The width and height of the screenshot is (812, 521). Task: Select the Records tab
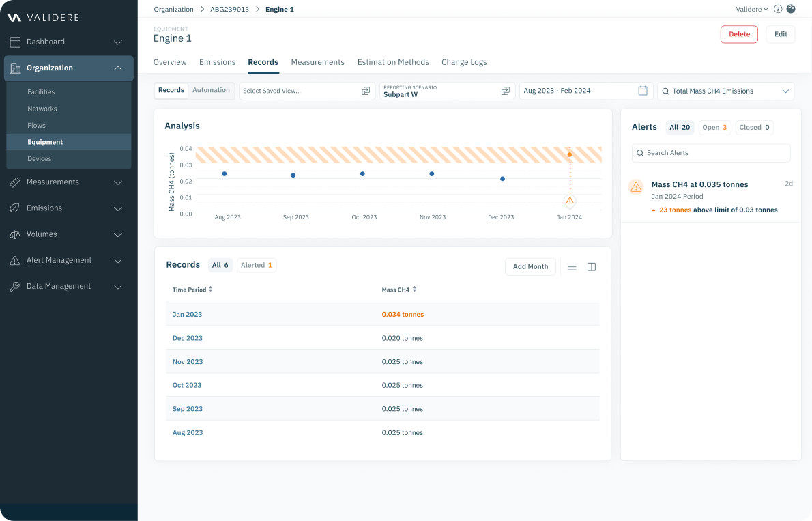click(x=263, y=62)
